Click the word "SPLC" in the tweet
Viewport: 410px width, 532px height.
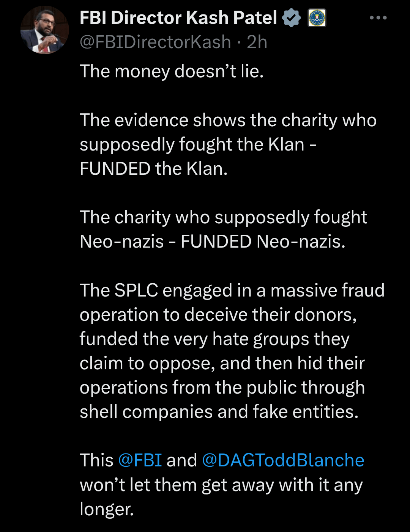136,290
